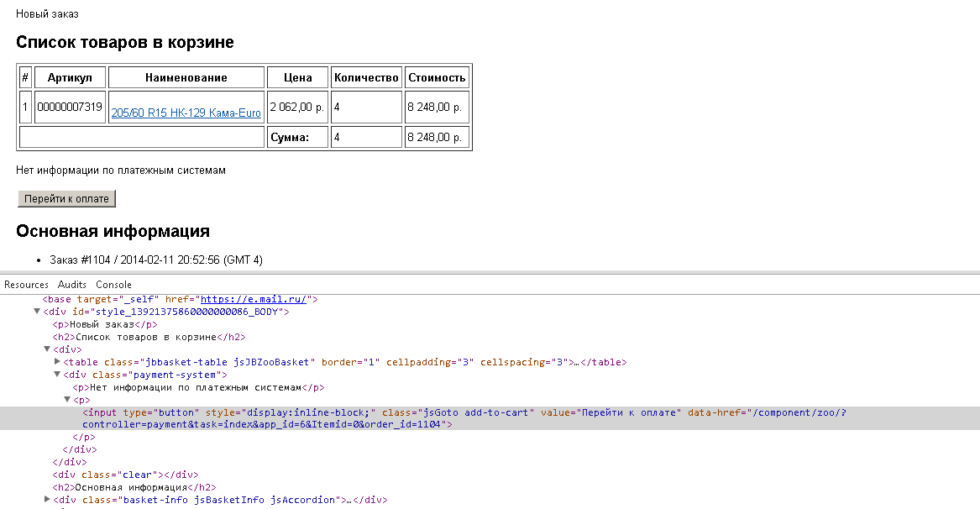Select the p "Новый заказ" DOM node

[x=104, y=324]
